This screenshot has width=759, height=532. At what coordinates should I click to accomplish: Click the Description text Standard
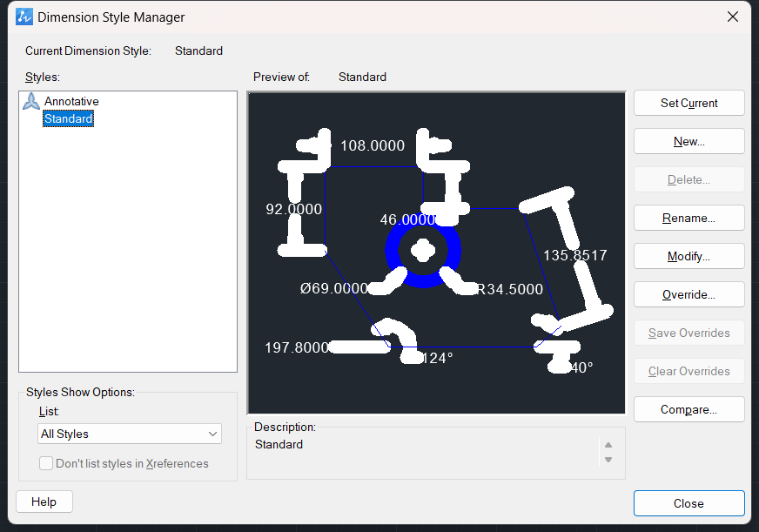[x=279, y=444]
